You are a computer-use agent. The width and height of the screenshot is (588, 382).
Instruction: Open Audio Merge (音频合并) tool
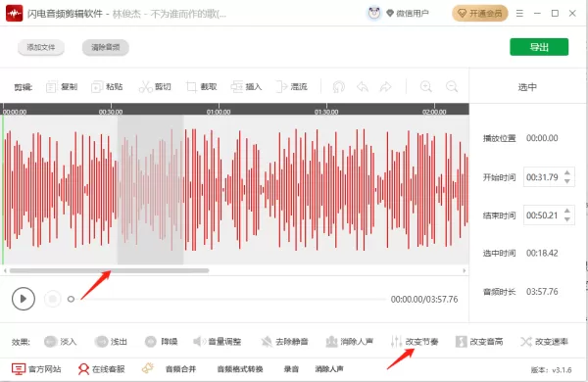click(x=180, y=369)
